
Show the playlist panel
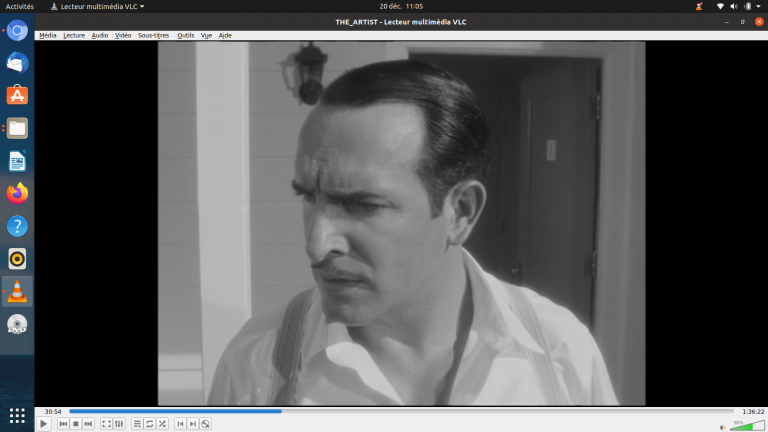pos(137,424)
